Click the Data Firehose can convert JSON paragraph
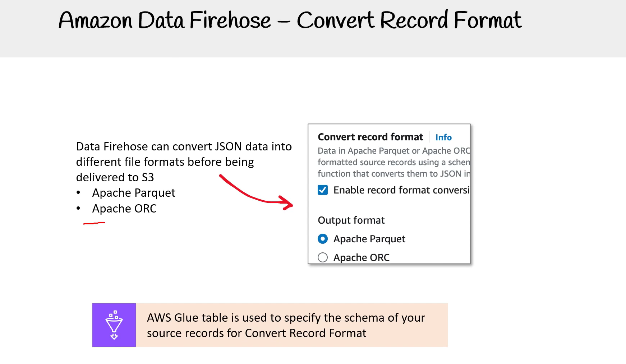Viewport: 626px width, 364px height. (x=184, y=162)
